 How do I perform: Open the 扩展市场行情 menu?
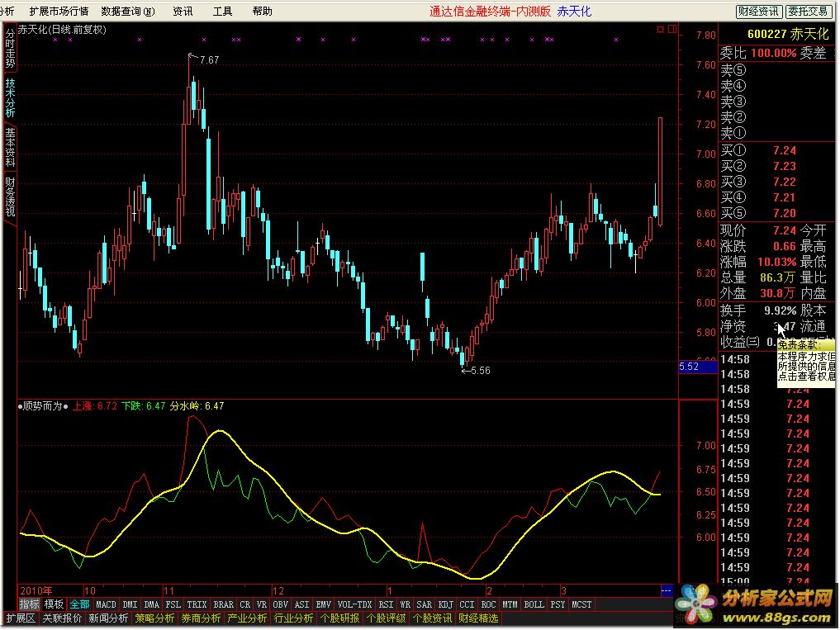[59, 11]
